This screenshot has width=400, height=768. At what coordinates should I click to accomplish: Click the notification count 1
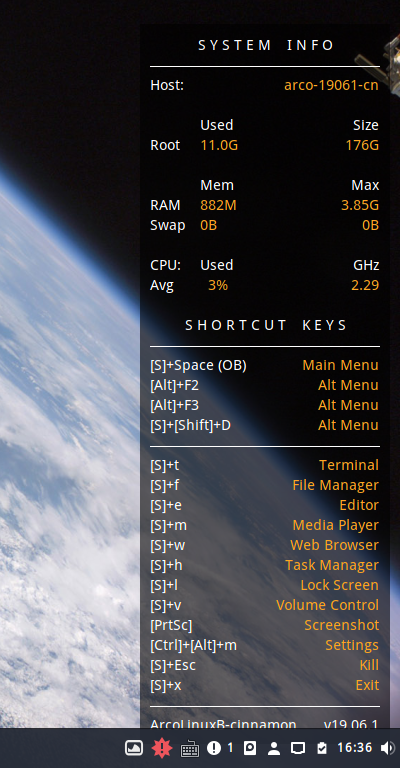(231, 748)
